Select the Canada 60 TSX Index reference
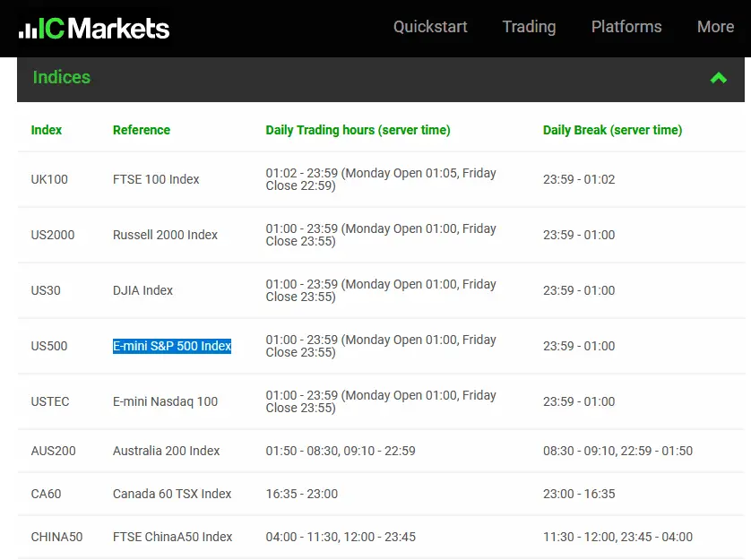The width and height of the screenshot is (751, 560). pyautogui.click(x=172, y=494)
